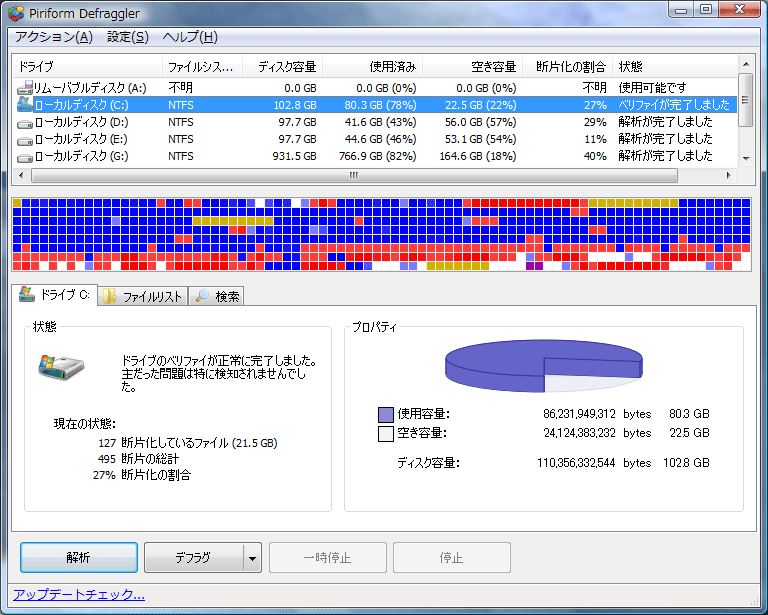Switch to the 検索 tab

pyautogui.click(x=216, y=296)
